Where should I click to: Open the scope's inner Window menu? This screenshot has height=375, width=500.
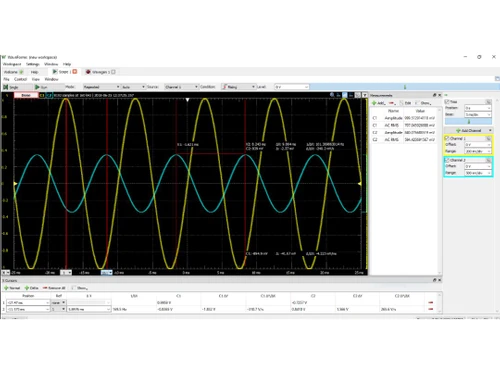(51, 79)
